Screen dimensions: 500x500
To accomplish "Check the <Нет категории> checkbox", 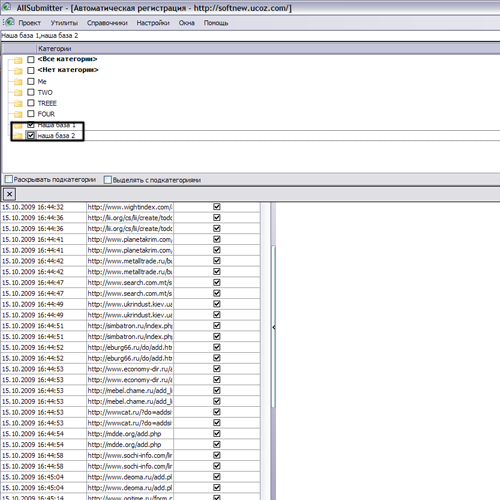I will coord(31,70).
